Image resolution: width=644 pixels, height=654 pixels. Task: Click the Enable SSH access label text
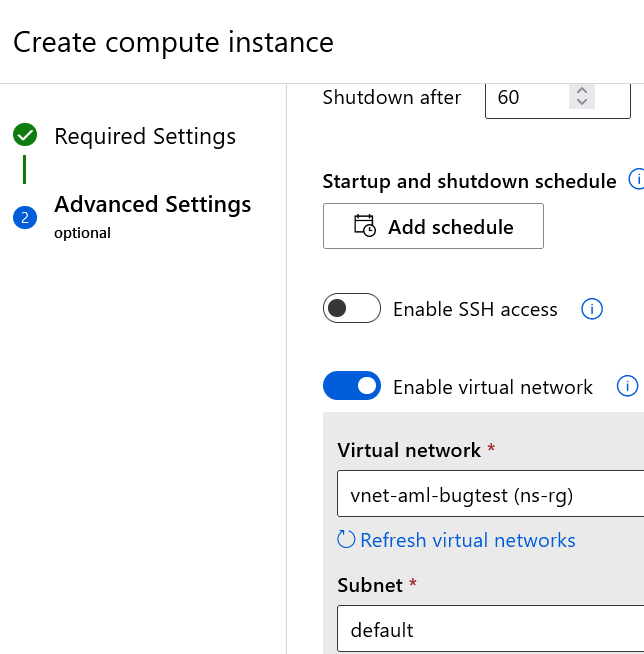[x=475, y=309]
